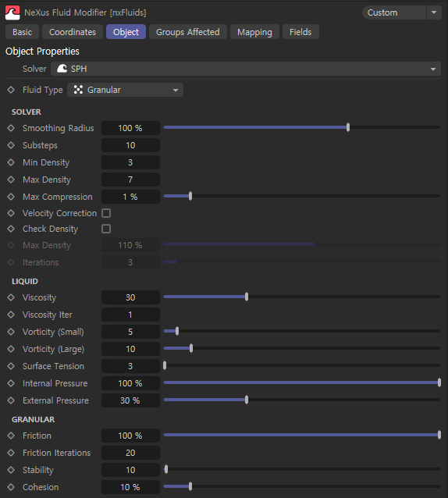Click the Smoothing Radius slider handle
The height and width of the screenshot is (498, 448).
click(x=348, y=127)
